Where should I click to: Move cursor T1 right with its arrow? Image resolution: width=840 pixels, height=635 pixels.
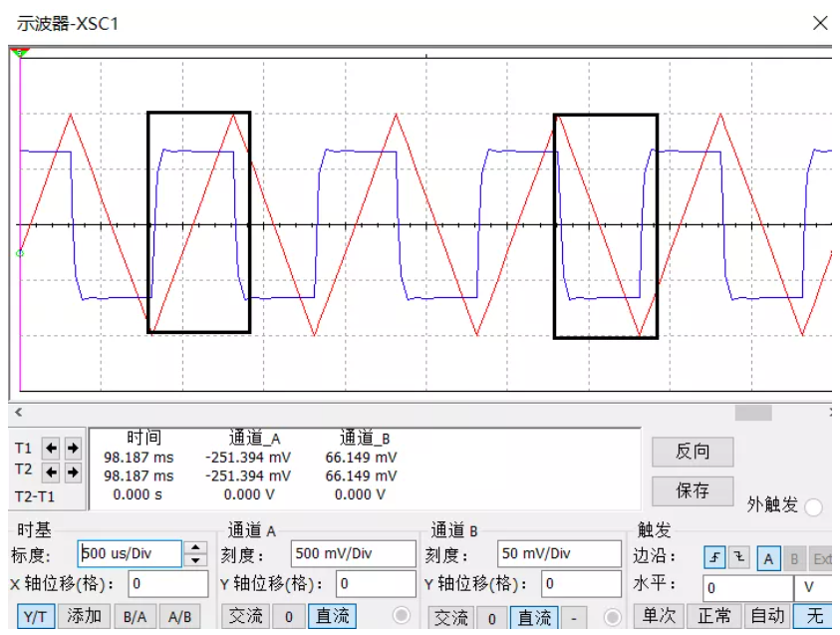(x=73, y=448)
